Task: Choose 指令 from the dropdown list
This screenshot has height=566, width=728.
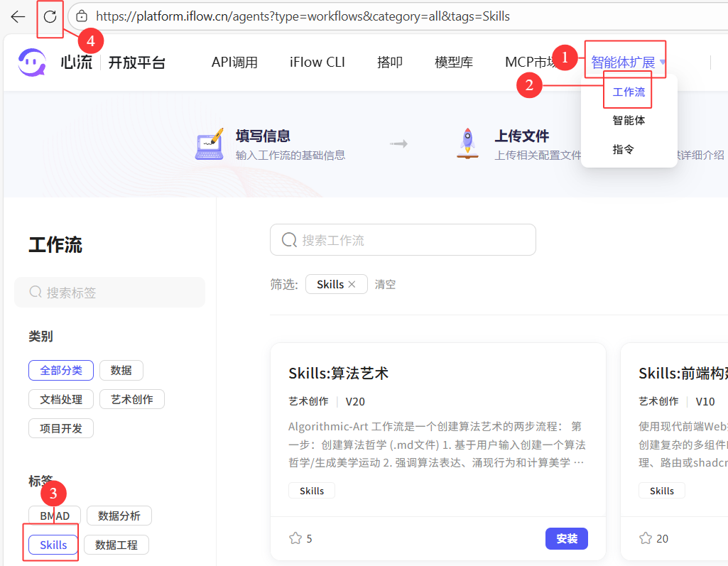Action: tap(623, 149)
